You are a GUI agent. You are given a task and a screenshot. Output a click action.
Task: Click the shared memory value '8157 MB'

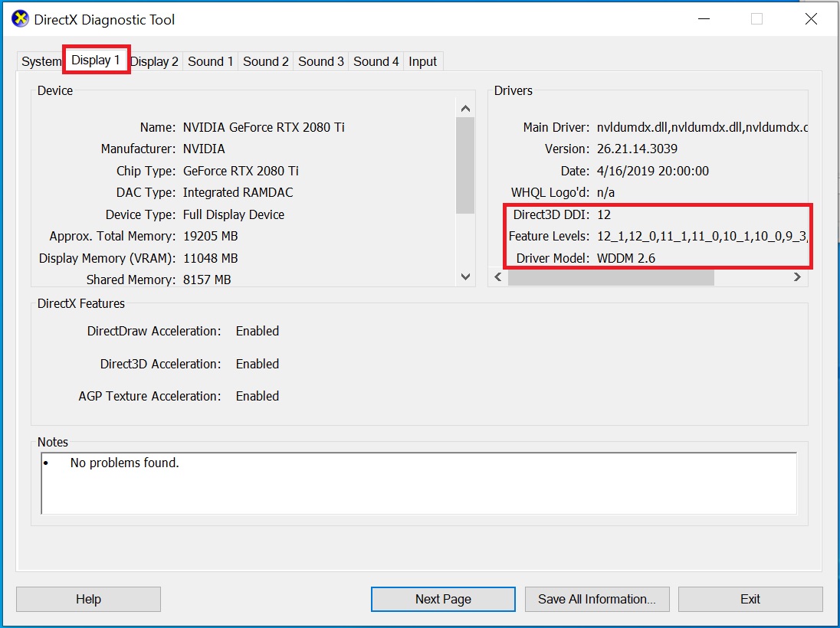tap(207, 280)
